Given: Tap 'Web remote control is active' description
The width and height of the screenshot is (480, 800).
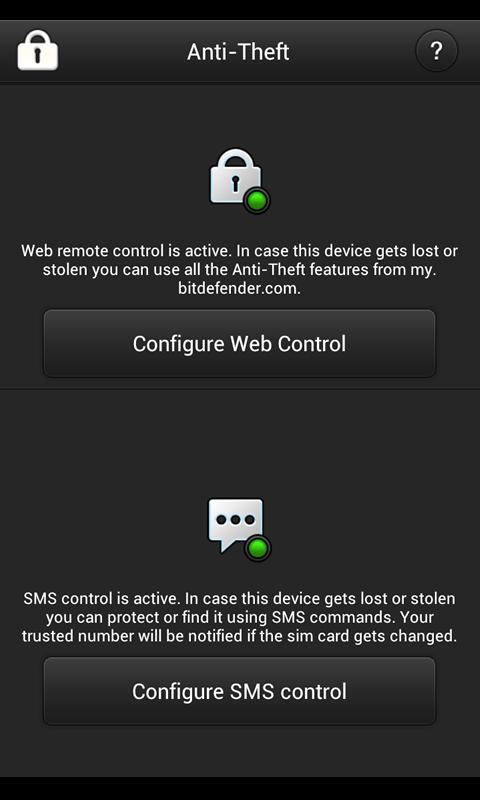Looking at the screenshot, I should coord(240,269).
